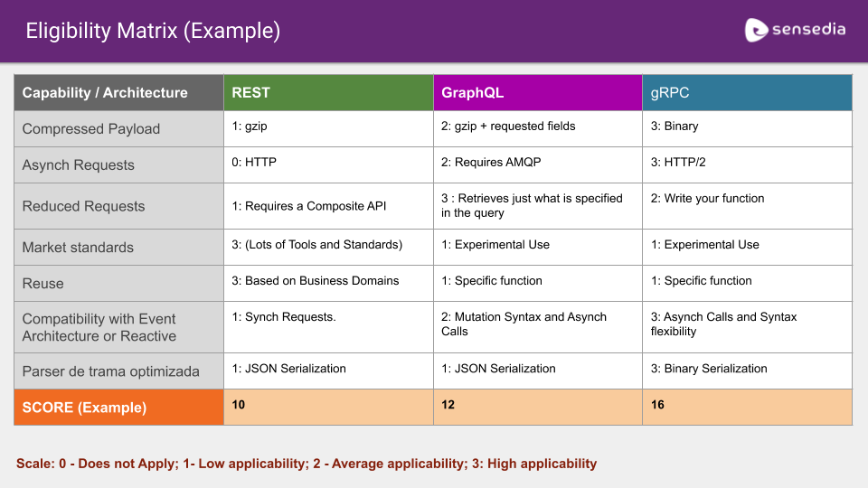This screenshot has height=488, width=868.
Task: Click gRPC '1: Experimental Use' cell
Action: click(x=748, y=248)
